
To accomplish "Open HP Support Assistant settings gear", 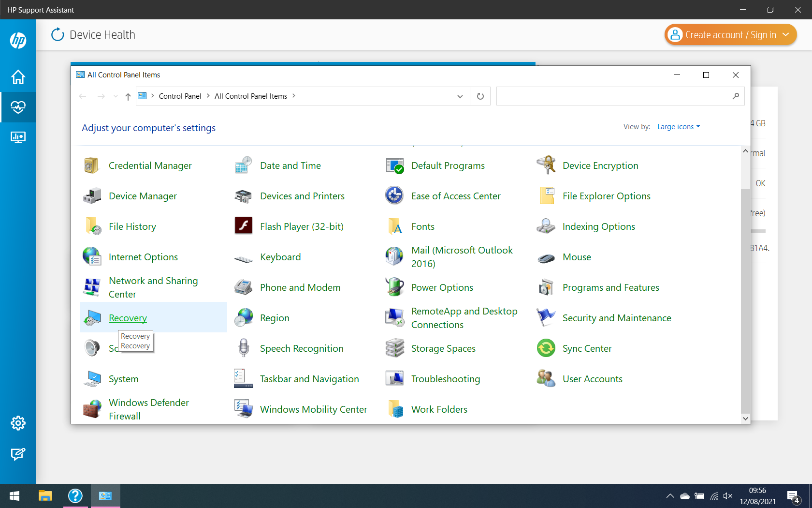I will [18, 423].
